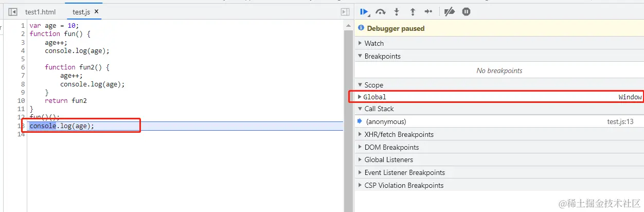Expand the Global scope tree item
644x212 pixels.
click(x=360, y=97)
